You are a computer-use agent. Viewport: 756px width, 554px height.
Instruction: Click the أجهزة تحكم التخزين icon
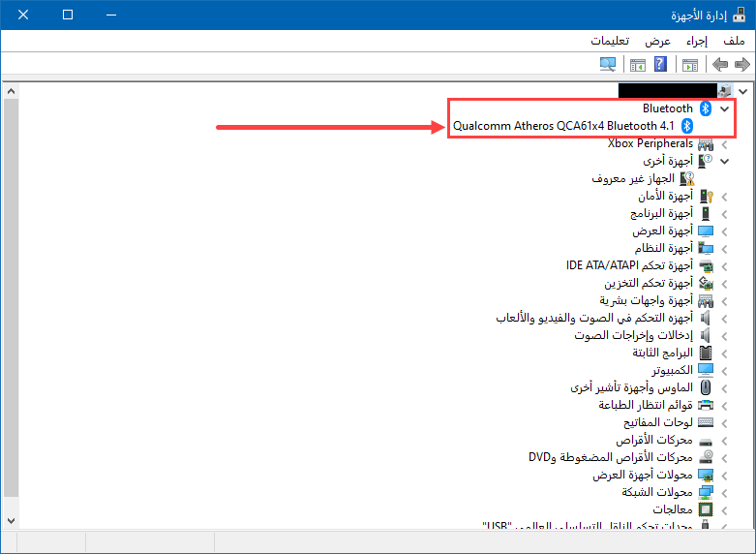coord(706,283)
